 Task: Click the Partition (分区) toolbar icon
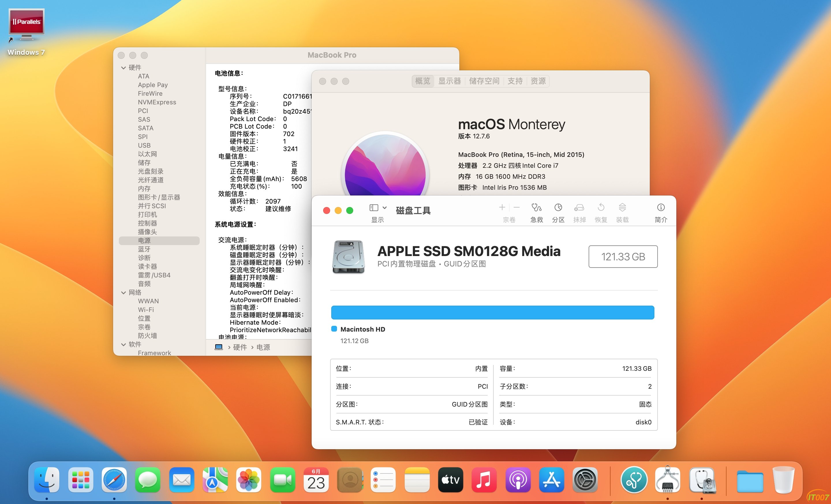pyautogui.click(x=558, y=208)
